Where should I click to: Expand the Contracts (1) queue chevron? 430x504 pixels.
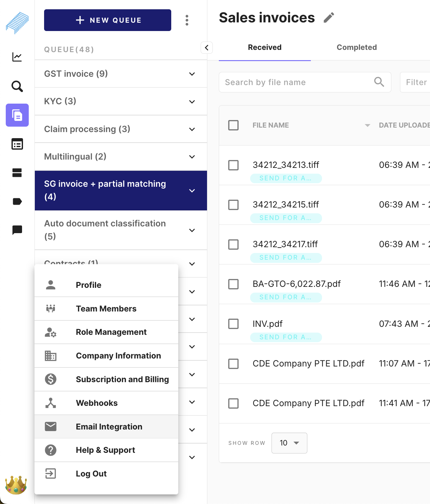[192, 264]
